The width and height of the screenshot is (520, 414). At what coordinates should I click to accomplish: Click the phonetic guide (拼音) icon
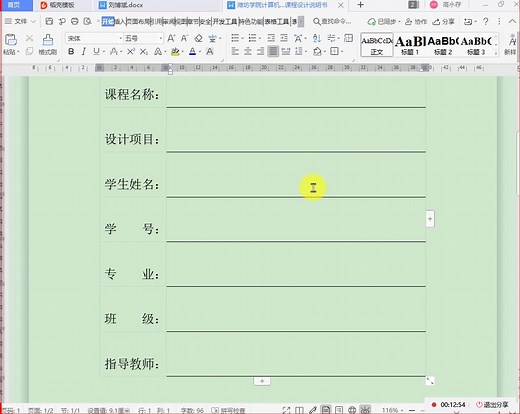(212, 38)
